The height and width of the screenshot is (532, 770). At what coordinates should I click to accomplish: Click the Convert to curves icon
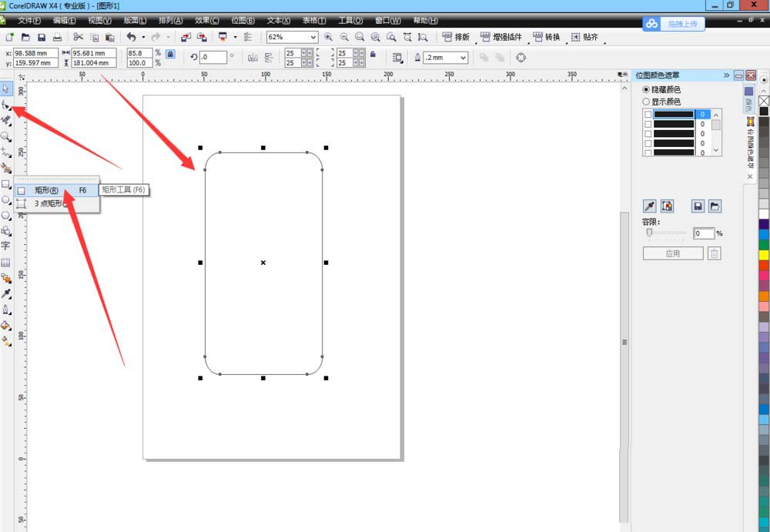[x=521, y=58]
